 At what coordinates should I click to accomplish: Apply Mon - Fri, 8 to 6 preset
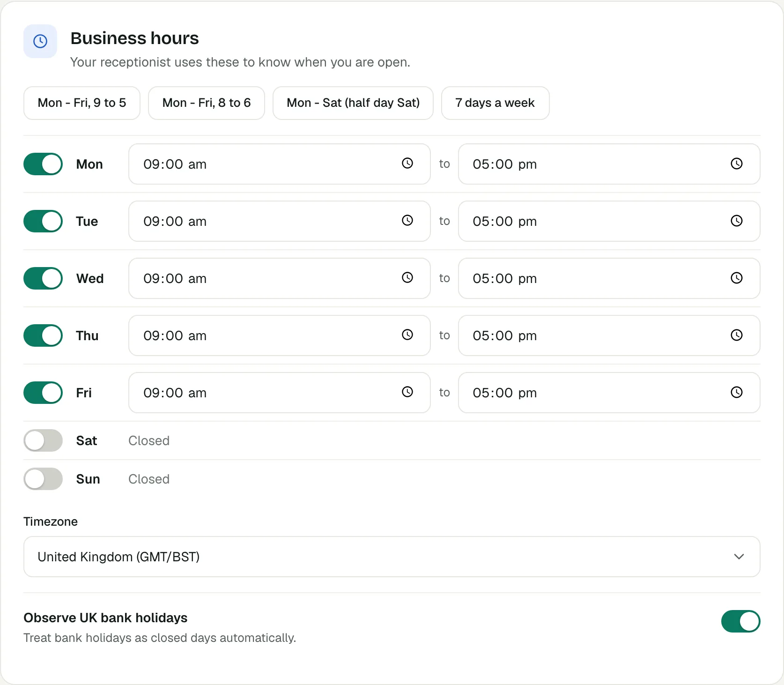tap(207, 103)
